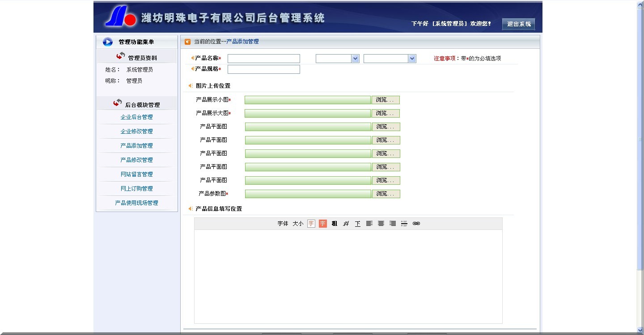This screenshot has width=644, height=335.
Task: Toggle the red highlighted 字 color button
Action: [322, 223]
